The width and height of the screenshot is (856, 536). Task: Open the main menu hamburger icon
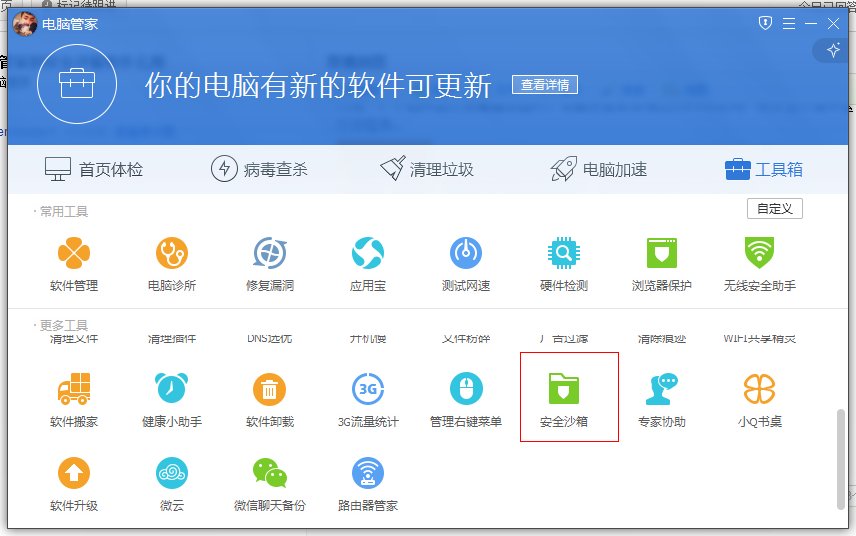789,23
